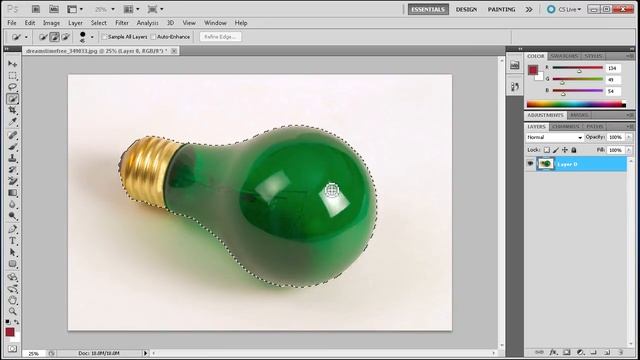Choose New Selection mode in options bar
This screenshot has height=360, width=640.
pos(43,37)
